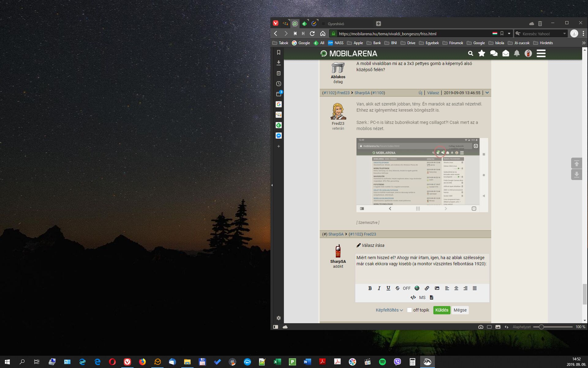
Task: Click the insert link icon in editor
Action: point(427,288)
